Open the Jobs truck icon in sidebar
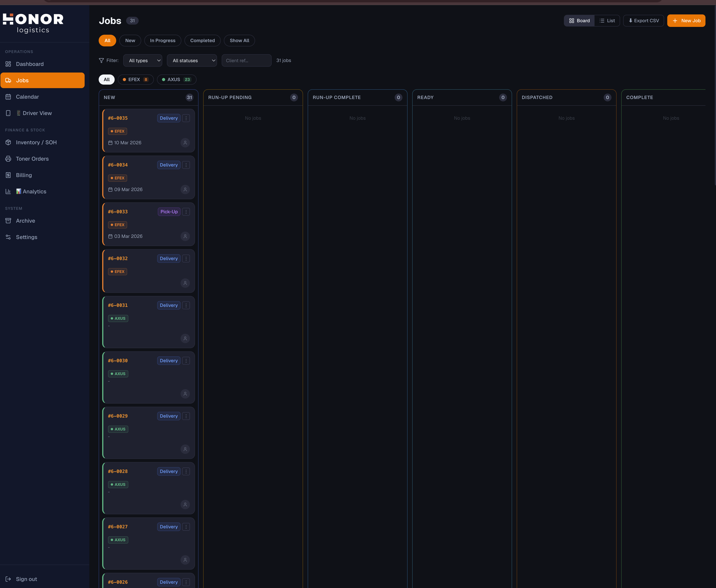The image size is (716, 588). pyautogui.click(x=8, y=80)
